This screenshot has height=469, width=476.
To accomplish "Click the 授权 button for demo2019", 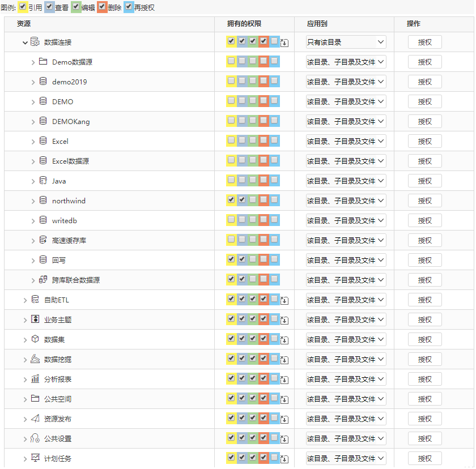I will point(424,82).
